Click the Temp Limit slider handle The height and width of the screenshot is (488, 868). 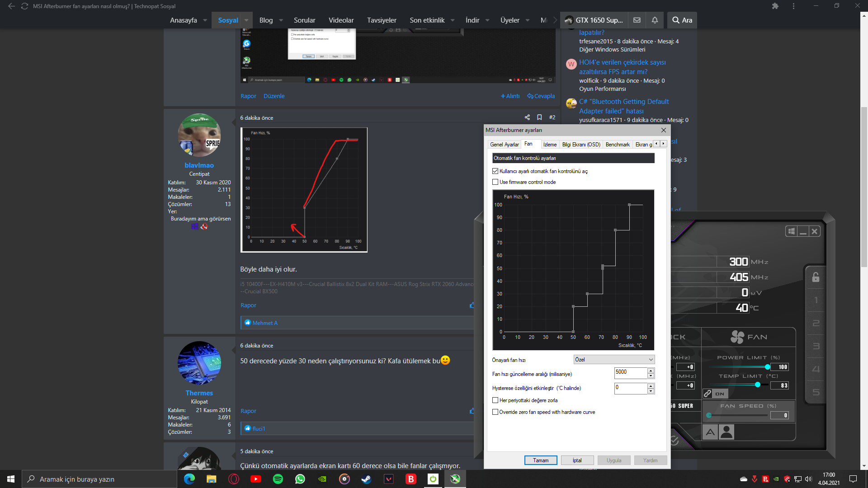pos(758,385)
